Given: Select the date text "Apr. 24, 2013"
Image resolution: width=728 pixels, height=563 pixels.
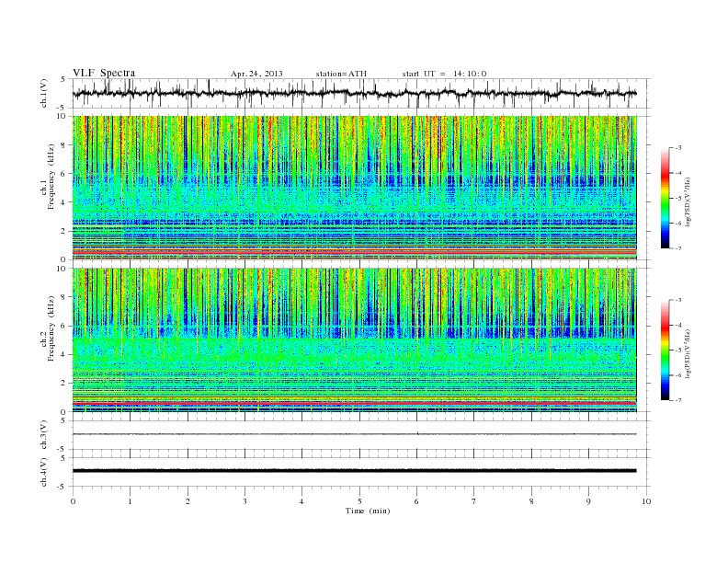Looking at the screenshot, I should pos(256,74).
